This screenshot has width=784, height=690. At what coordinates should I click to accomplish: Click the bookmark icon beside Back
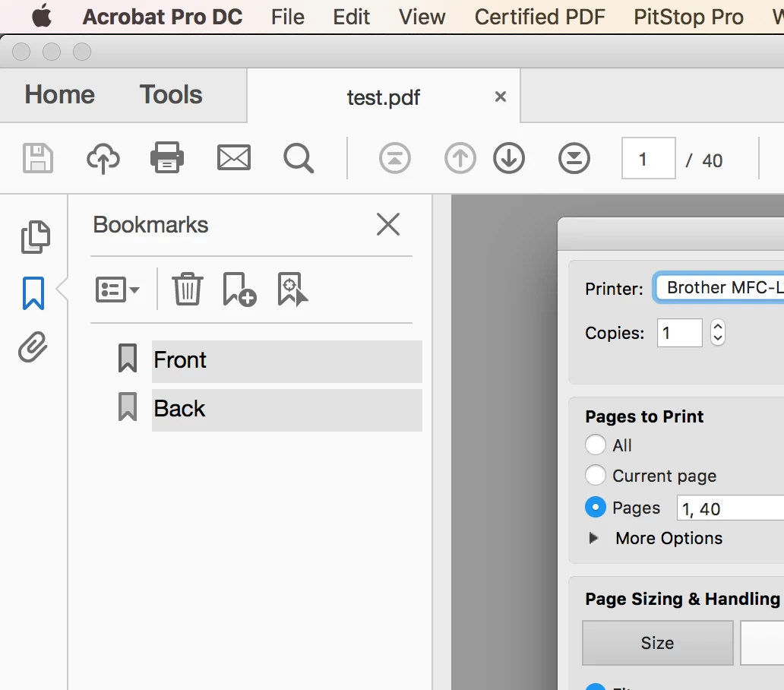click(128, 407)
